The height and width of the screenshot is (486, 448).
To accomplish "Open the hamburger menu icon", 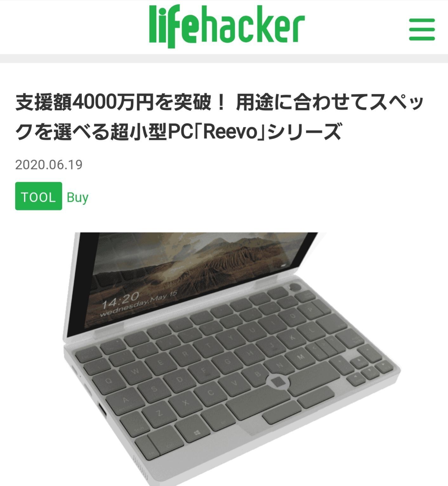I will pyautogui.click(x=422, y=29).
